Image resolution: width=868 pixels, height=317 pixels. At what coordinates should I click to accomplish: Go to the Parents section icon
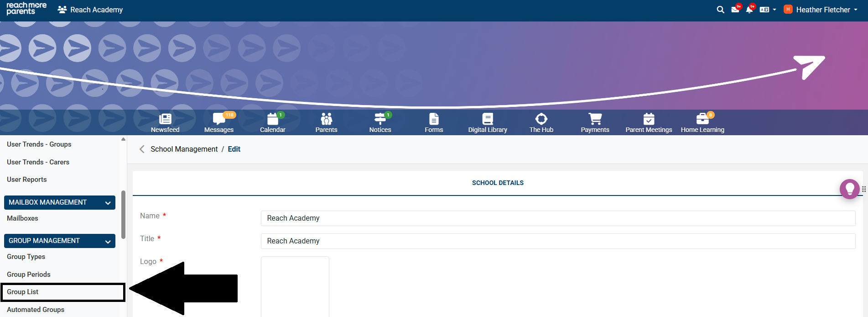click(326, 120)
